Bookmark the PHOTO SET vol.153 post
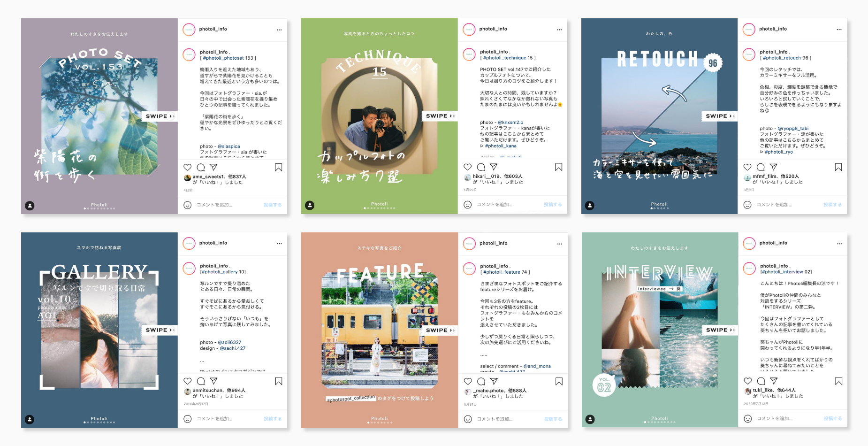868x446 pixels. pos(279,168)
